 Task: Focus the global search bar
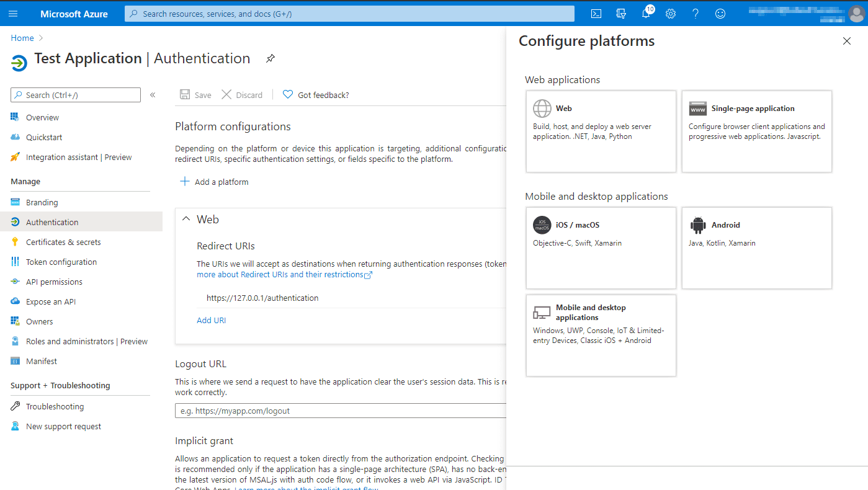[349, 14]
